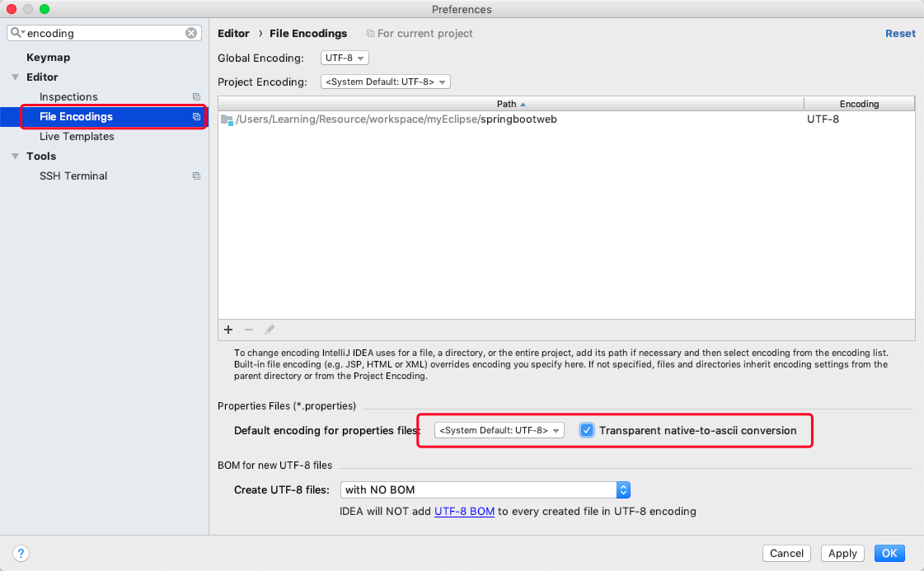Click the search magnifier icon
924x571 pixels.
click(x=16, y=34)
